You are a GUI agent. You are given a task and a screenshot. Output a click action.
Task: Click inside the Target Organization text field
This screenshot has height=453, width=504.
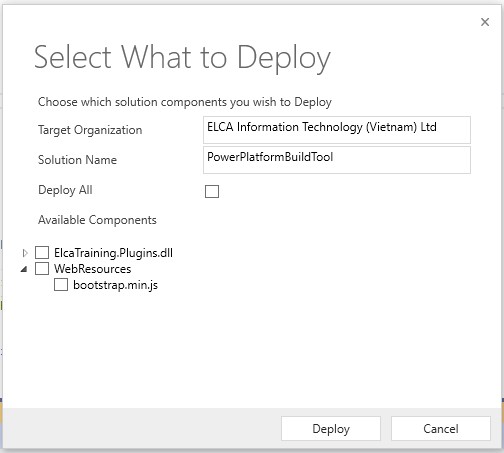pyautogui.click(x=337, y=130)
